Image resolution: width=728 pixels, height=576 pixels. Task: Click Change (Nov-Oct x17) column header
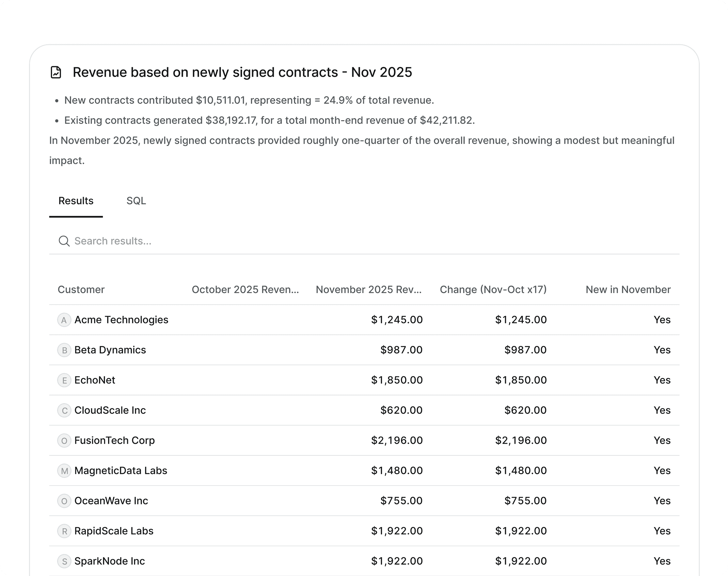click(493, 290)
